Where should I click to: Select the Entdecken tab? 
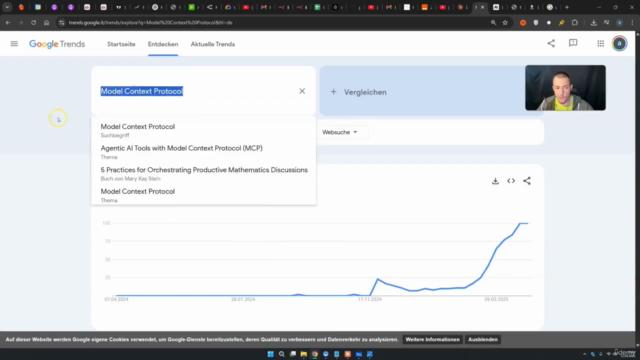163,44
